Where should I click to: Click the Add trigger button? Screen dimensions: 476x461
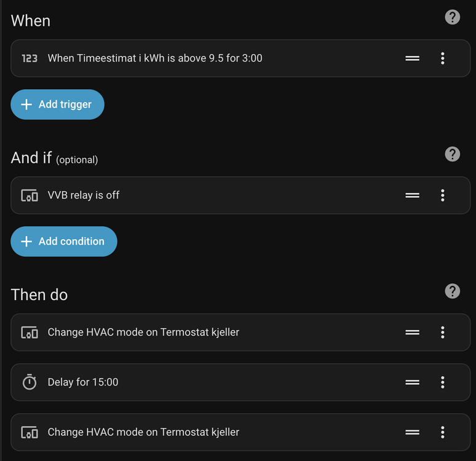pyautogui.click(x=57, y=104)
